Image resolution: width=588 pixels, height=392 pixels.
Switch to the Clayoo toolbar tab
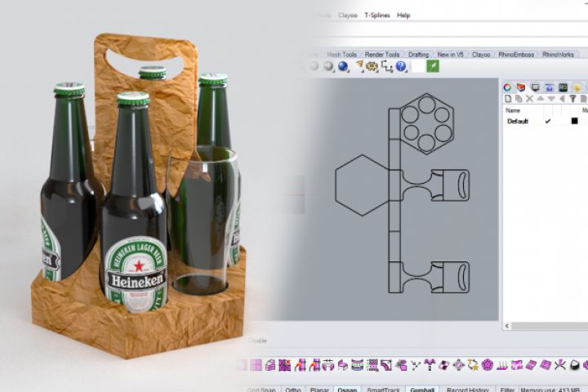point(481,55)
